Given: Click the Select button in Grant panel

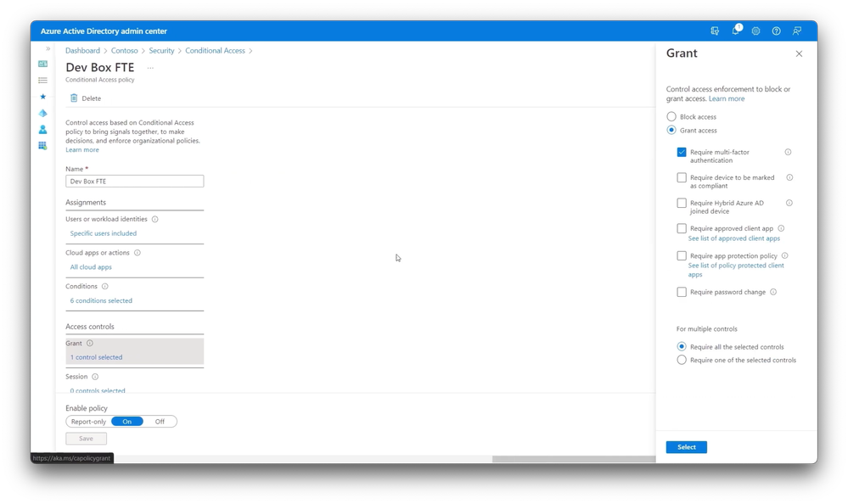Looking at the screenshot, I should [x=687, y=446].
